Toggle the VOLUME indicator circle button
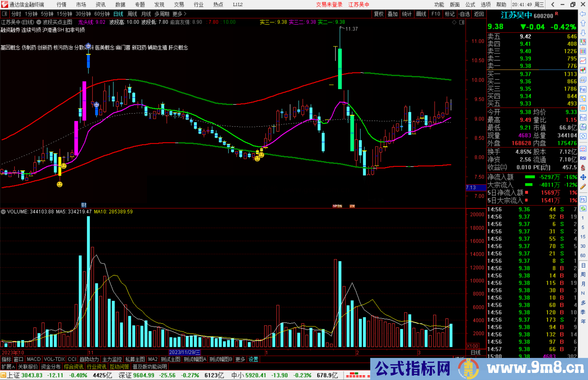This screenshot has height=380, width=588. tap(3, 212)
